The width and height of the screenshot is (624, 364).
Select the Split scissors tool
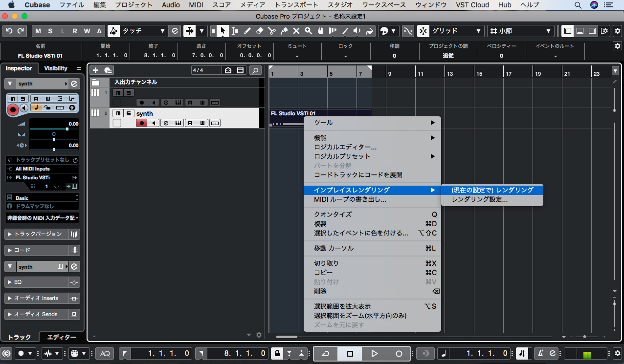(272, 31)
